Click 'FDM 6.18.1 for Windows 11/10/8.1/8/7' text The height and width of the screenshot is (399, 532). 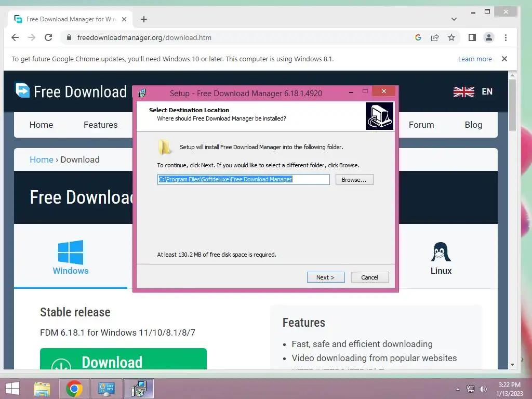[117, 332]
